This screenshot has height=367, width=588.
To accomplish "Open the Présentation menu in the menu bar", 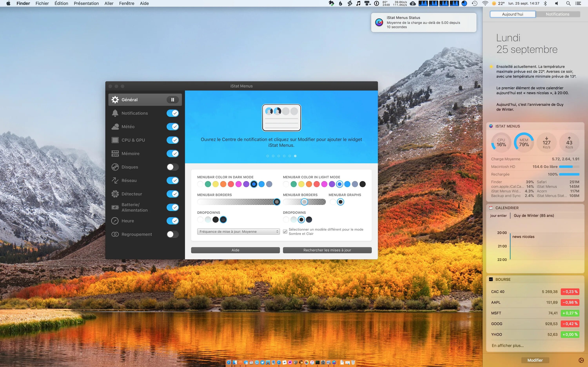I will tap(86, 3).
